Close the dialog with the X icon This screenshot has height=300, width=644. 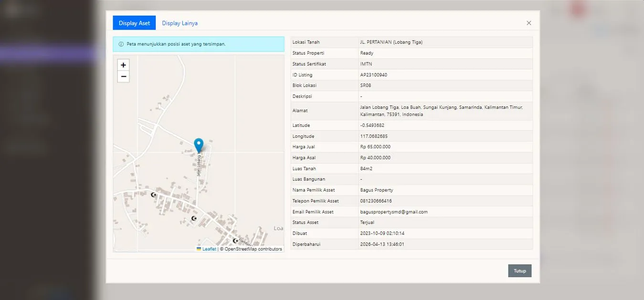coord(528,23)
